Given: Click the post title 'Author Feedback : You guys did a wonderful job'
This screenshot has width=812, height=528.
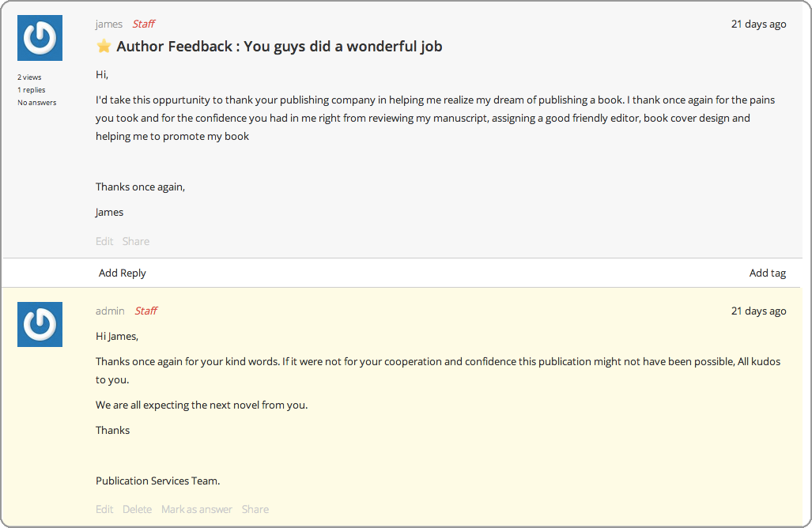Looking at the screenshot, I should click(x=279, y=46).
